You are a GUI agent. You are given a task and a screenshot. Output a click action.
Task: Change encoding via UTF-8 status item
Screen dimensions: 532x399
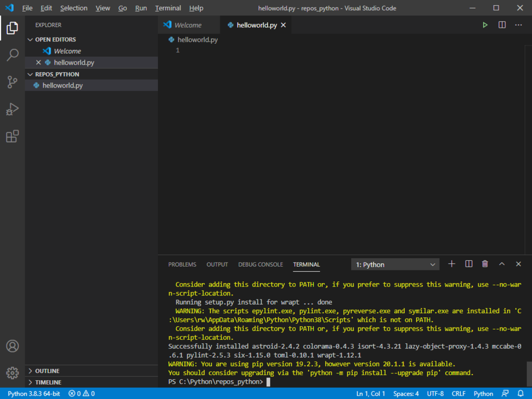[x=435, y=393]
